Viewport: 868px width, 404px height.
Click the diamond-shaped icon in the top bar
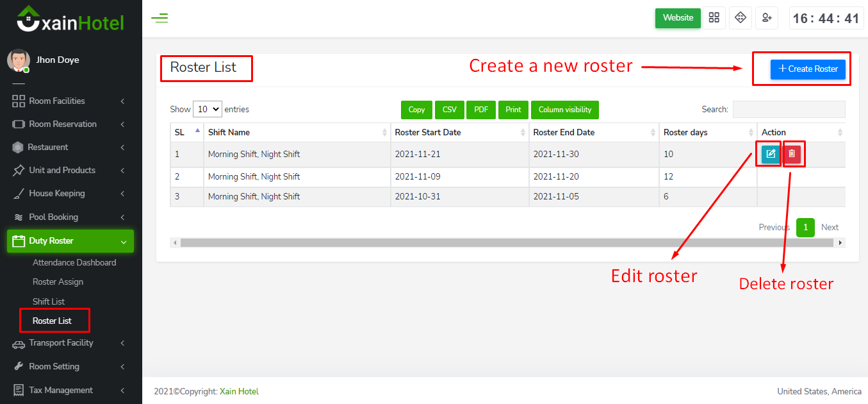(741, 18)
